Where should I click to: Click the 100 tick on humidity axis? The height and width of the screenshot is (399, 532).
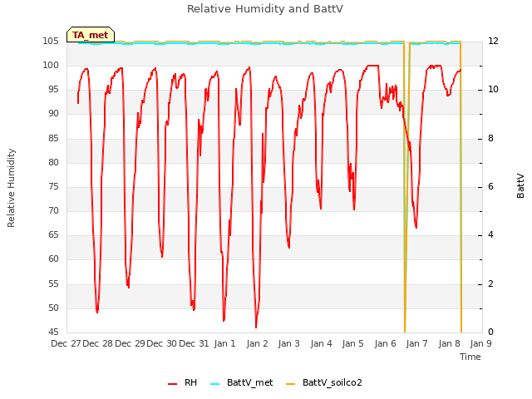pyautogui.click(x=51, y=66)
